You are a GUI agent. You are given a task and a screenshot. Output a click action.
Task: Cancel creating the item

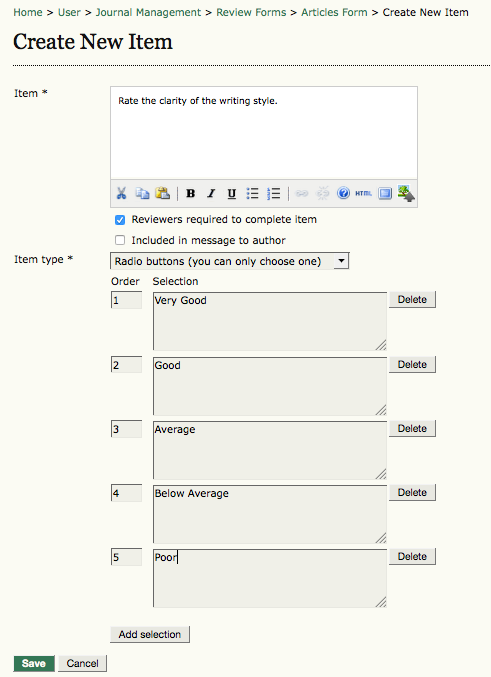coord(82,663)
